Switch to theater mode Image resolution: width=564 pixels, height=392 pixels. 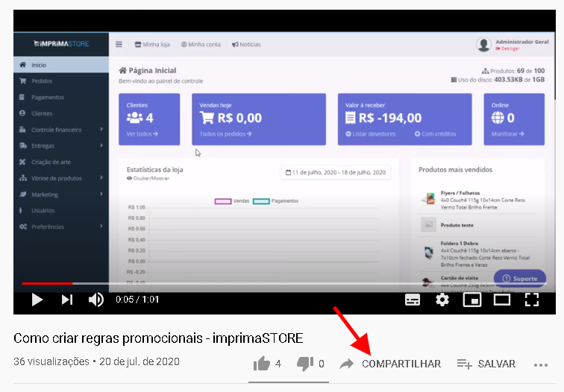coord(502,300)
